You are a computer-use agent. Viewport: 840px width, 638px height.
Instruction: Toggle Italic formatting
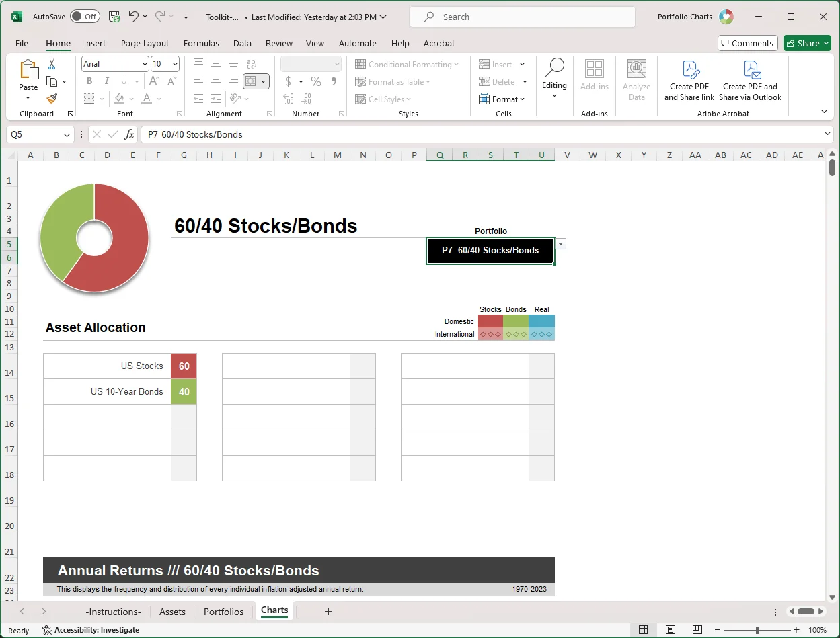coord(106,81)
